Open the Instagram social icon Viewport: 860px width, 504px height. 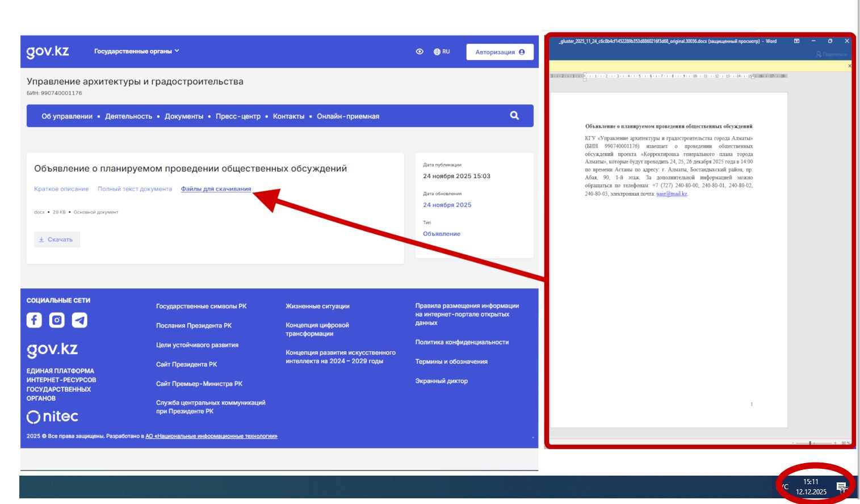coord(57,320)
